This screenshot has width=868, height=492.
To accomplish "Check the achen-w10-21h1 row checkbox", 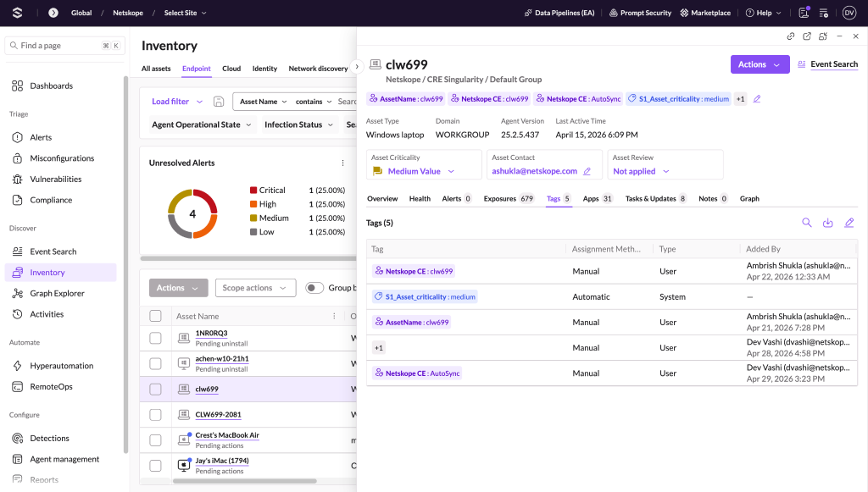I will (156, 364).
